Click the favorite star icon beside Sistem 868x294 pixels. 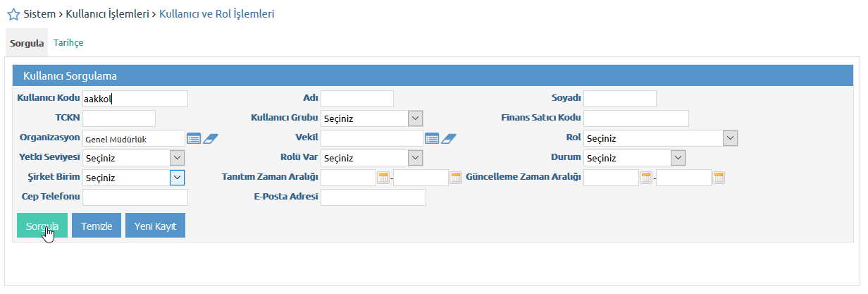pos(13,14)
